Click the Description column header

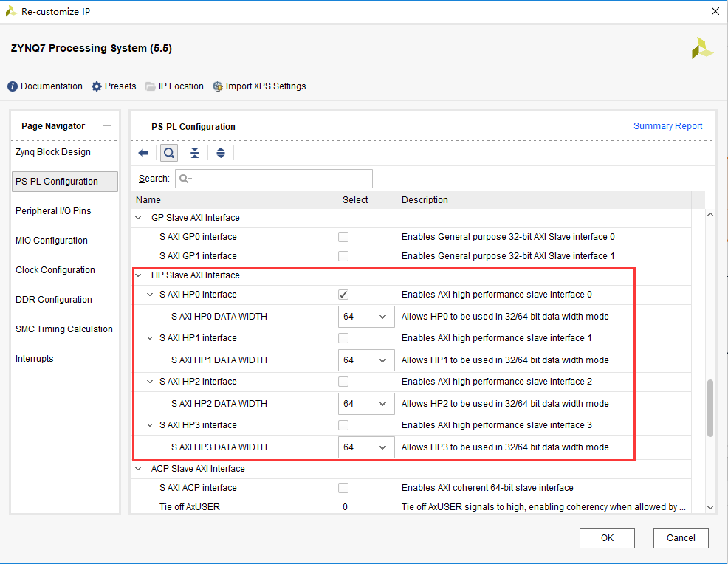click(x=543, y=200)
